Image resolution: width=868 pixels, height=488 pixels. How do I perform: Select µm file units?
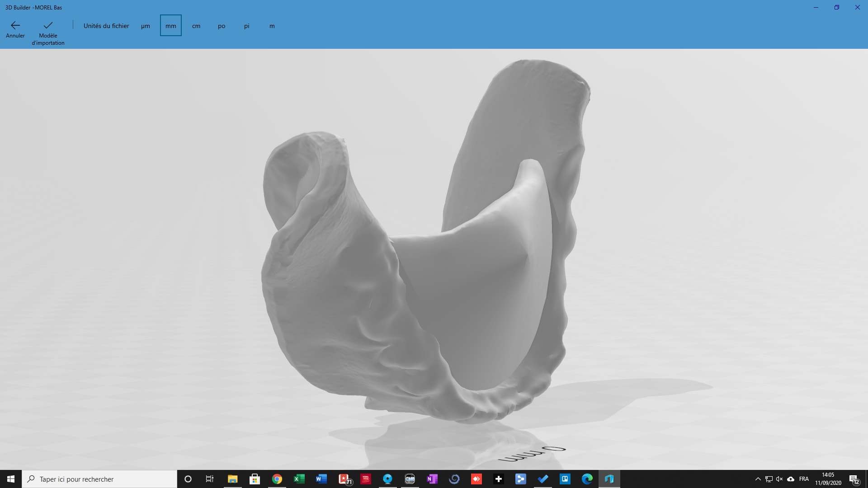[x=145, y=26]
